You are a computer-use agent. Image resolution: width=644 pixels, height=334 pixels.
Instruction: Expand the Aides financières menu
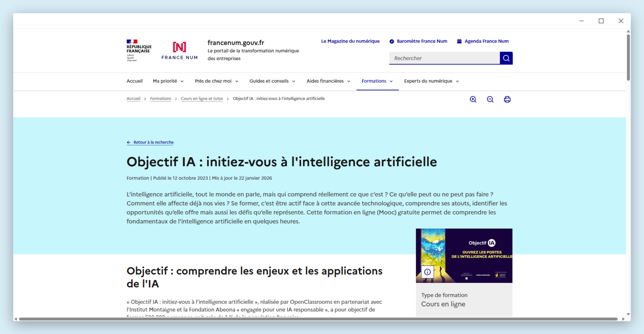click(x=328, y=81)
